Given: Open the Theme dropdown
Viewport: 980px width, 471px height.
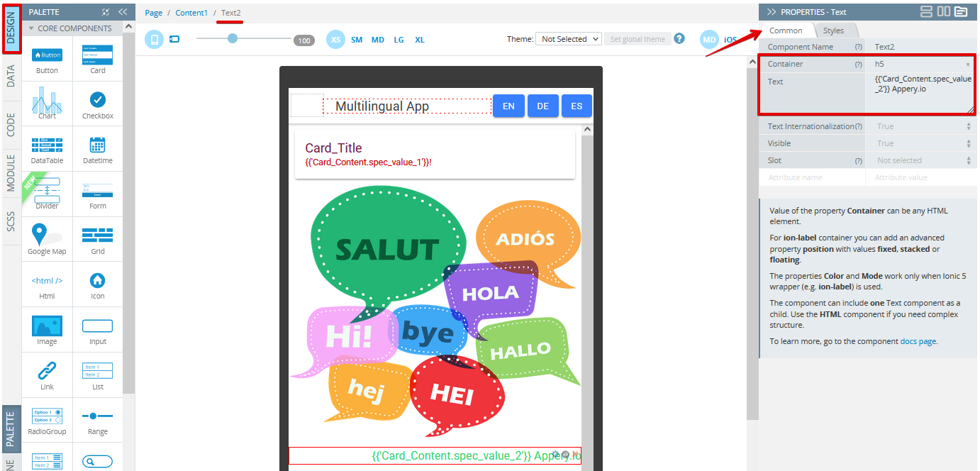Looking at the screenshot, I should (569, 39).
